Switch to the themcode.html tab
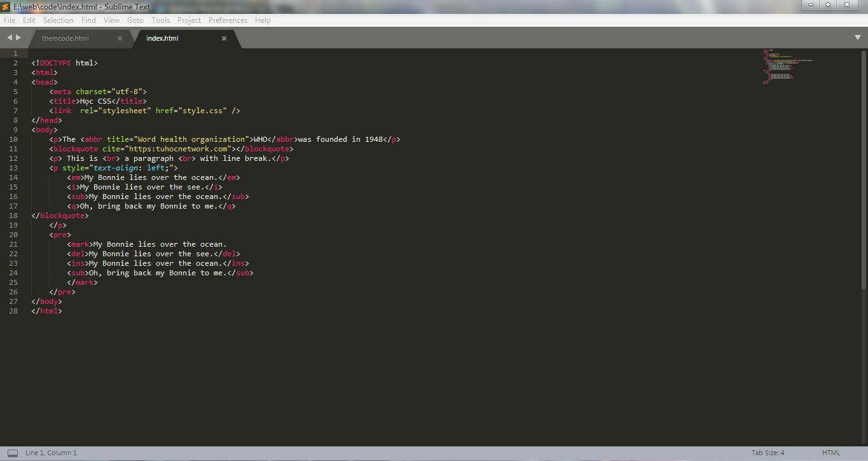Image resolution: width=868 pixels, height=461 pixels. point(65,38)
